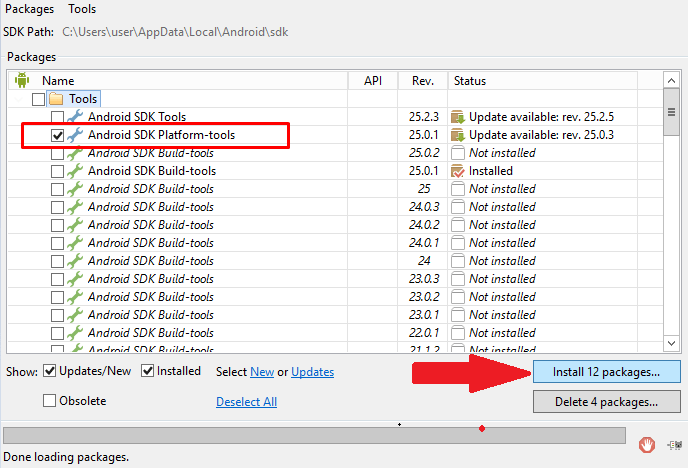
Task: Collapse the Tools folder tree node
Action: 18,99
